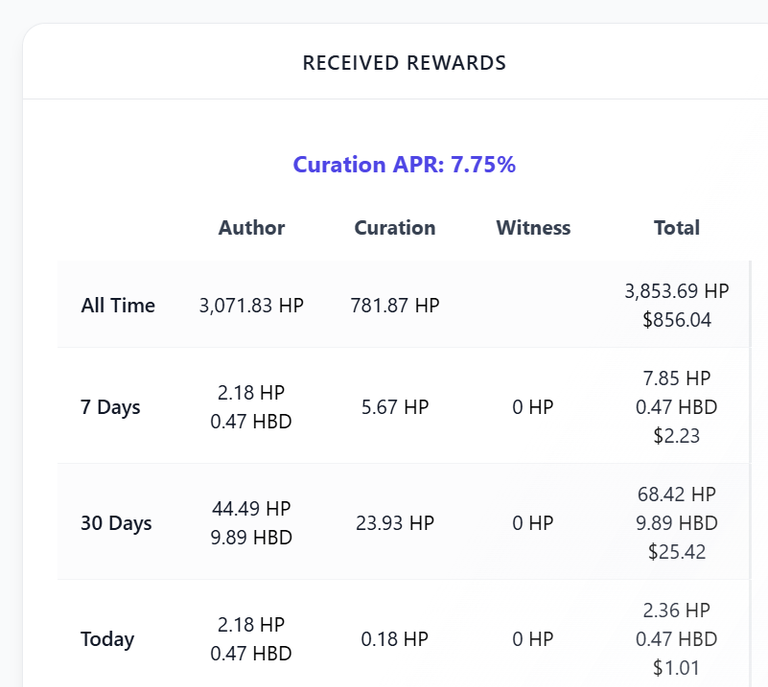Click the 44.49 HP author value

[252, 509]
